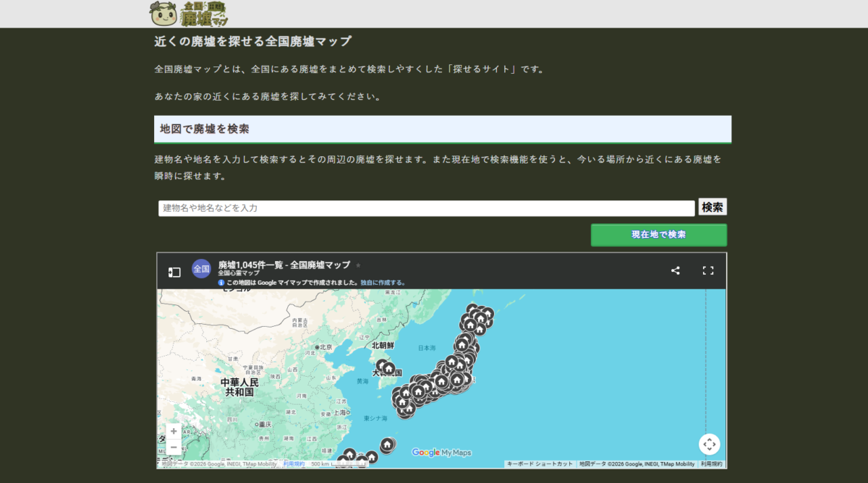Click the 検索 search button

(712, 207)
